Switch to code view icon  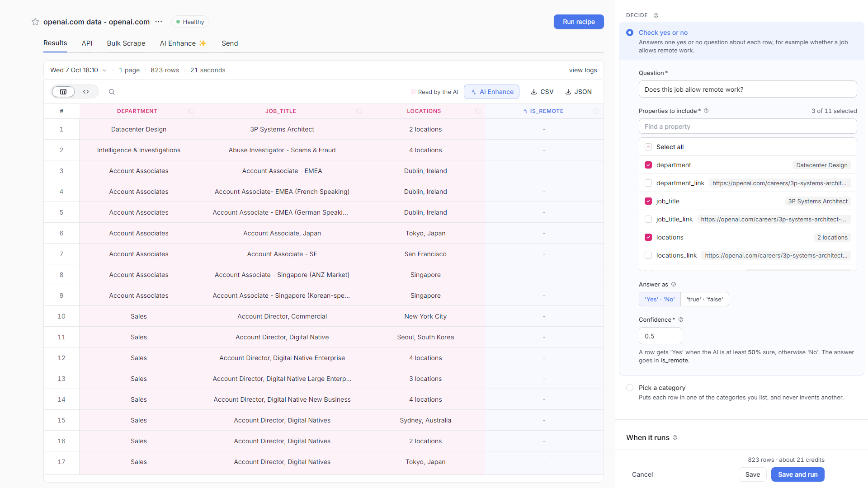click(86, 92)
